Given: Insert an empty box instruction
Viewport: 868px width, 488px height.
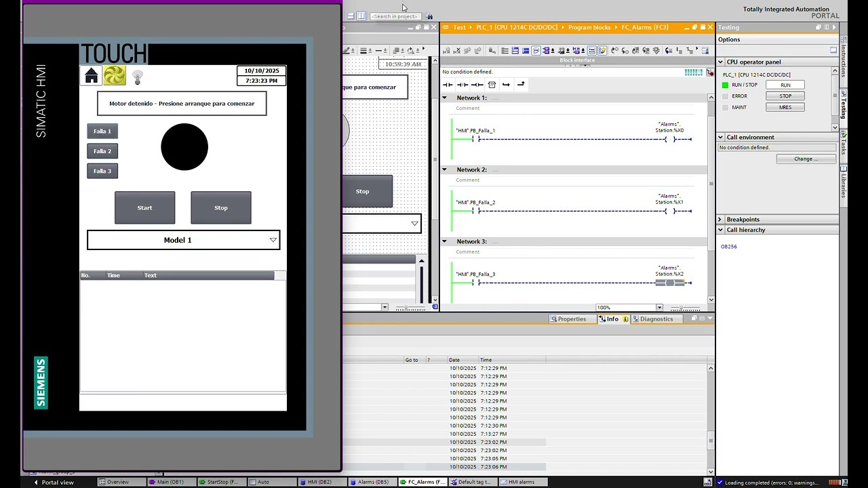Looking at the screenshot, I should coord(492,85).
